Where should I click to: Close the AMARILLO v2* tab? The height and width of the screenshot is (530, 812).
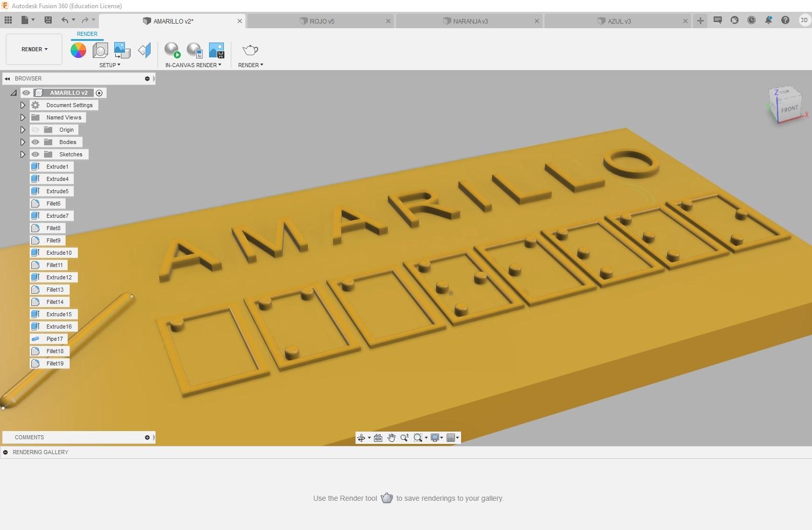coord(239,21)
